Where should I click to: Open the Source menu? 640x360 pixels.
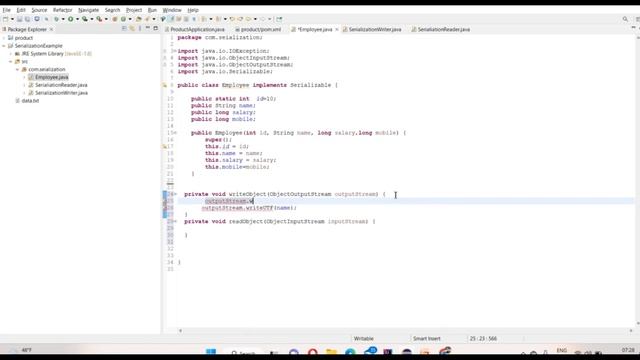coord(39,10)
